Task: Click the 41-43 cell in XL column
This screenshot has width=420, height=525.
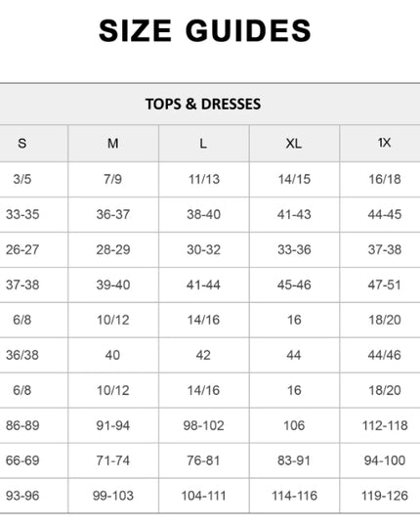Action: (294, 214)
